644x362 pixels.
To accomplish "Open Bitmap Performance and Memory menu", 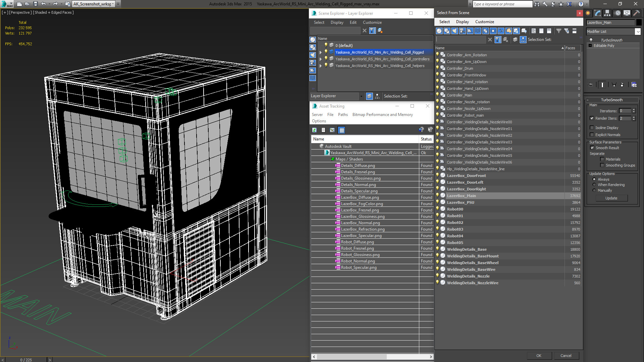I will point(382,115).
